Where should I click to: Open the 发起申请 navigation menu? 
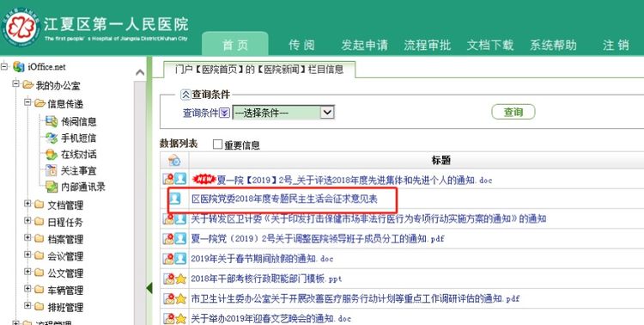(364, 45)
